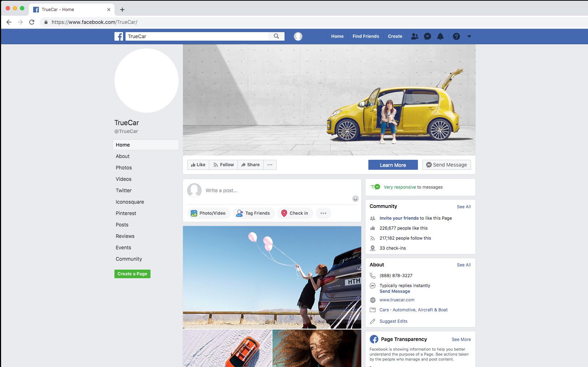Click the browser forward arrow
The width and height of the screenshot is (588, 367).
20,22
